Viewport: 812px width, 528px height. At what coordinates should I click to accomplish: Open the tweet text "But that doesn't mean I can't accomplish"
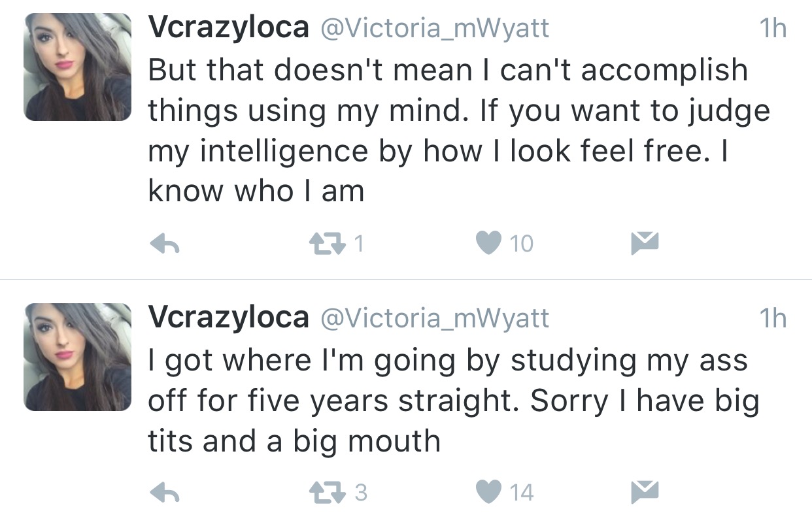(x=448, y=70)
